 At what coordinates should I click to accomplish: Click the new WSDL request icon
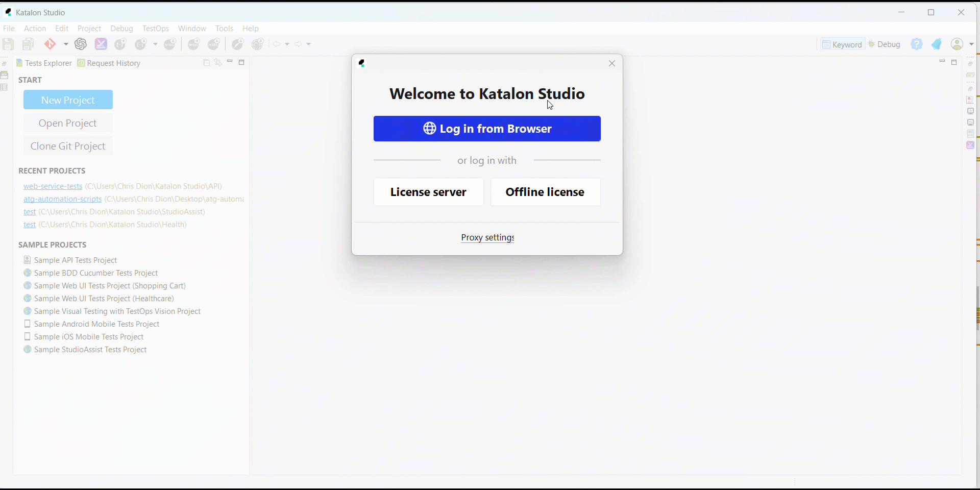click(x=194, y=44)
